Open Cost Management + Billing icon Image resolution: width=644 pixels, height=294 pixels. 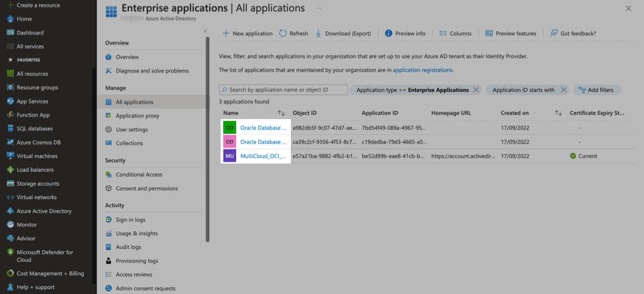10,273
